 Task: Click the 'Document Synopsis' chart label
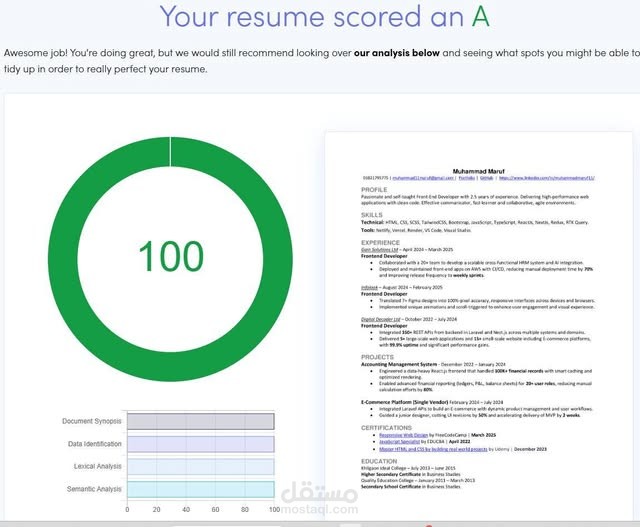(x=92, y=421)
